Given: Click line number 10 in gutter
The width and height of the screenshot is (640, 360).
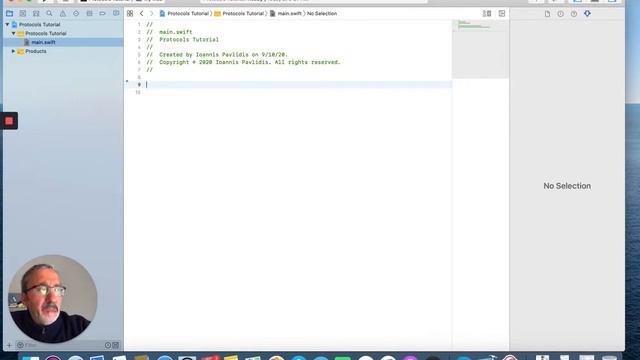Looking at the screenshot, I should click(138, 93).
